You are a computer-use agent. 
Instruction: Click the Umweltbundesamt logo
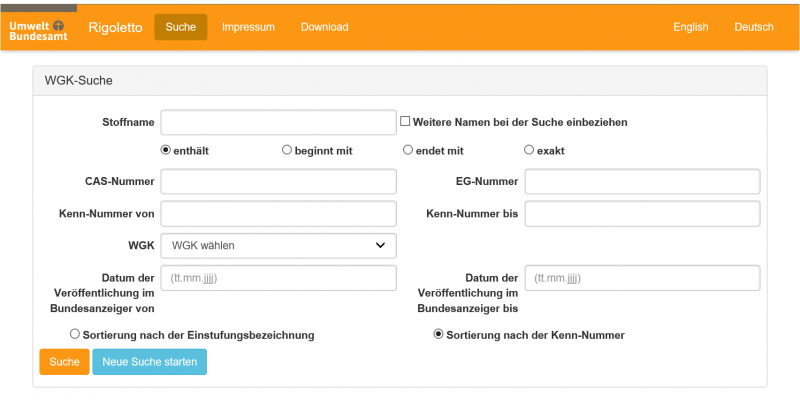coord(38,30)
